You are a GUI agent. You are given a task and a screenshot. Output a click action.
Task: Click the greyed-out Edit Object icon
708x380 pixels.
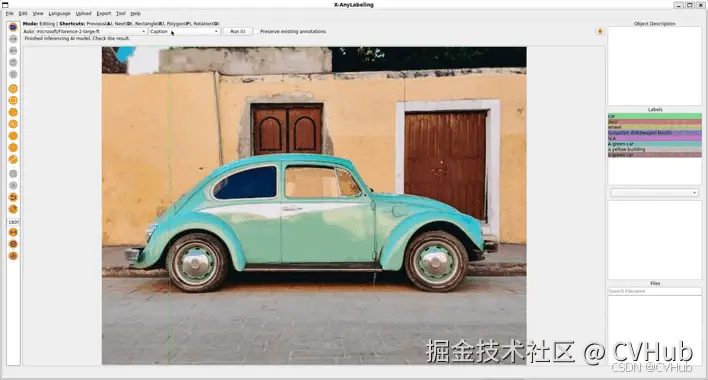pyautogui.click(x=13, y=173)
